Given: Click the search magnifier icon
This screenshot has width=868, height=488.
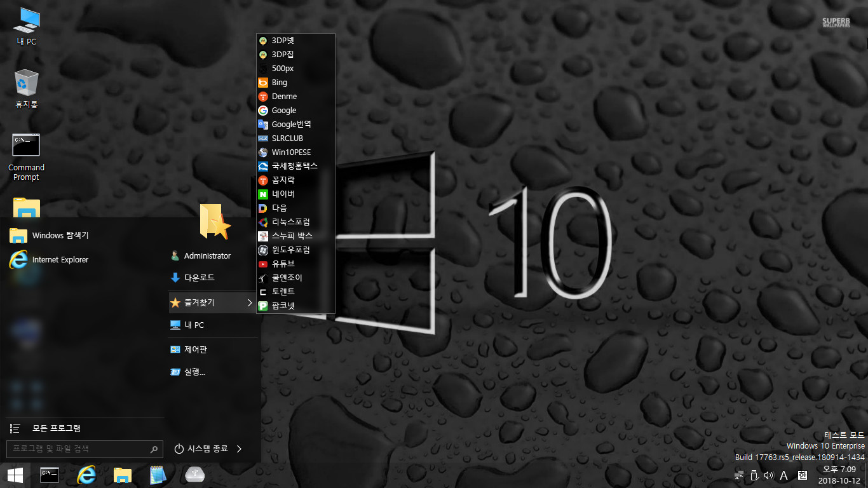Looking at the screenshot, I should point(154,449).
